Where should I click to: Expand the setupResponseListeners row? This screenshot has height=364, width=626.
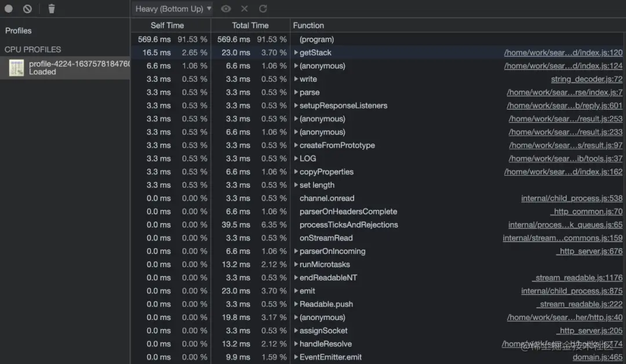click(x=296, y=105)
